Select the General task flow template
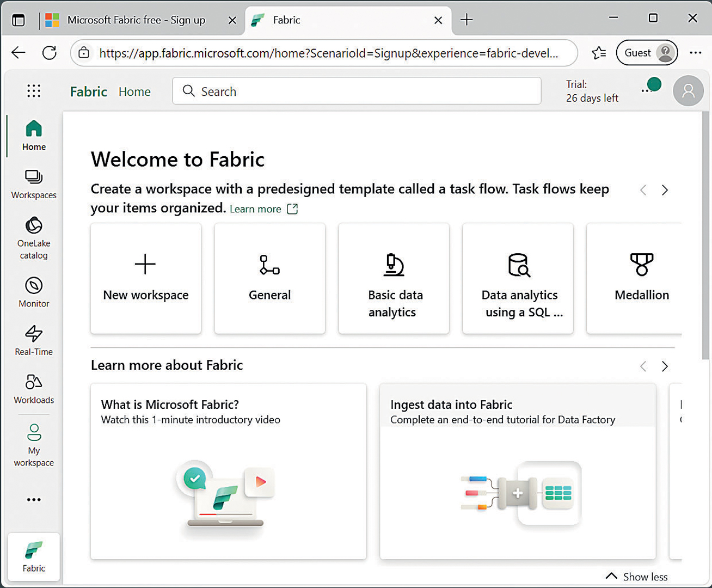The width and height of the screenshot is (712, 588). click(x=270, y=278)
